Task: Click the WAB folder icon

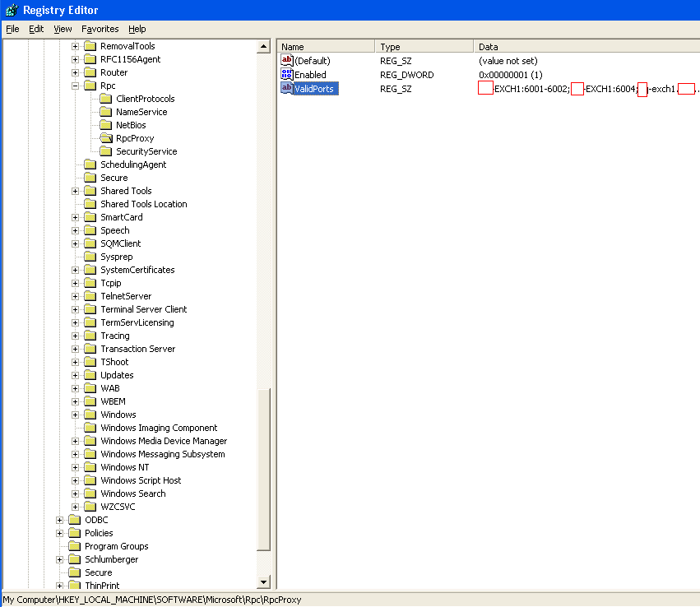Action: coord(90,388)
